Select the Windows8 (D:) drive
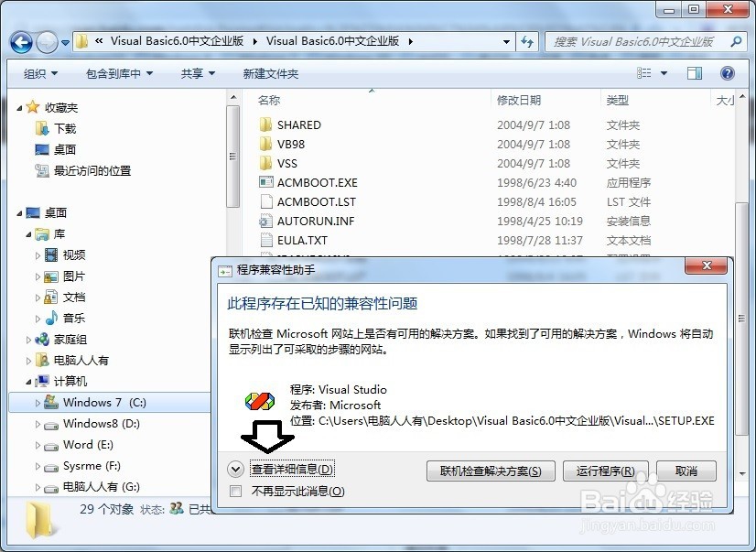The width and height of the screenshot is (756, 552). click(x=102, y=423)
